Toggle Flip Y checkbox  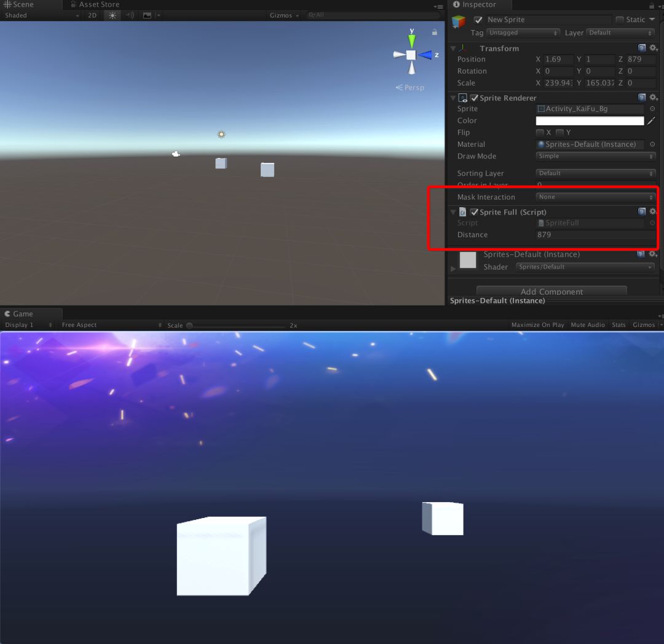point(559,133)
